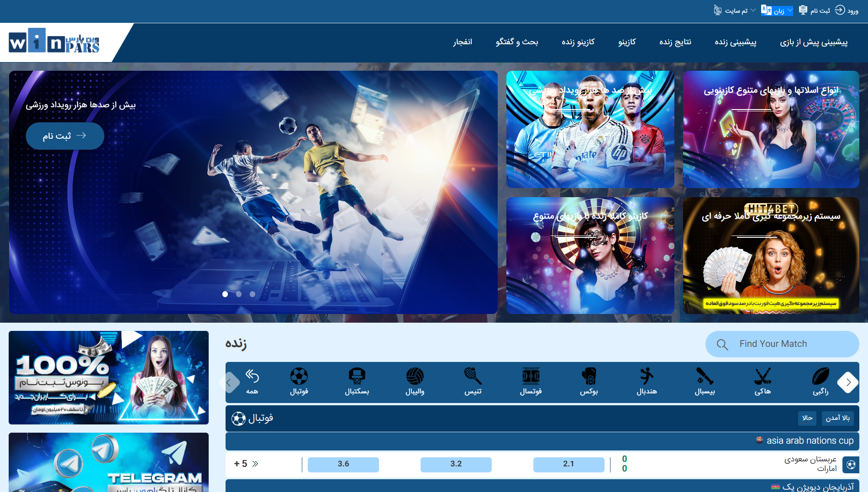Click the ثبت نام link in the top bar
868x492 pixels.
(x=820, y=10)
